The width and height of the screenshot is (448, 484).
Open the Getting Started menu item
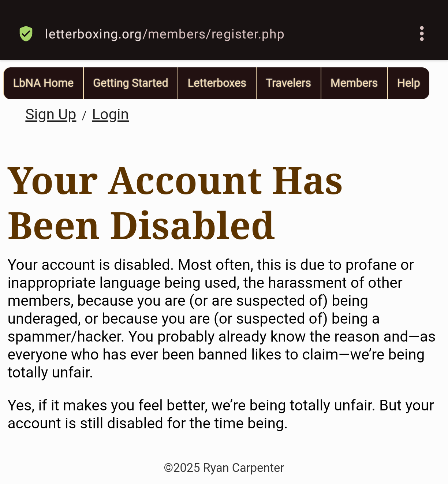(131, 83)
